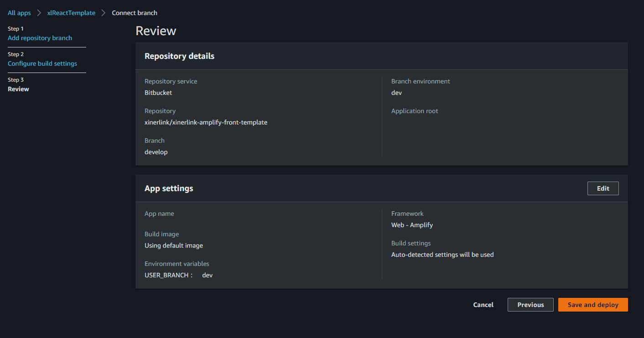Click the chevron separator before Connect branch
The image size is (644, 338).
point(104,13)
